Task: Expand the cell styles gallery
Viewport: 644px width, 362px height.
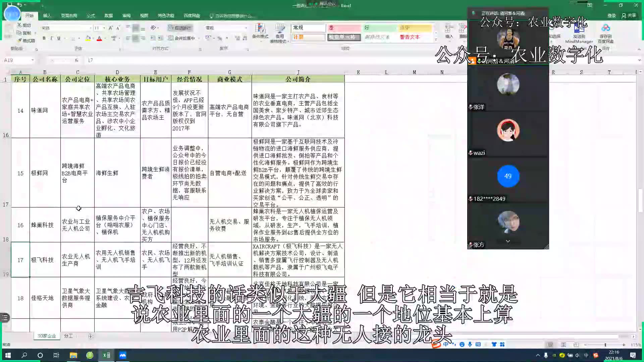Action: tap(436, 40)
